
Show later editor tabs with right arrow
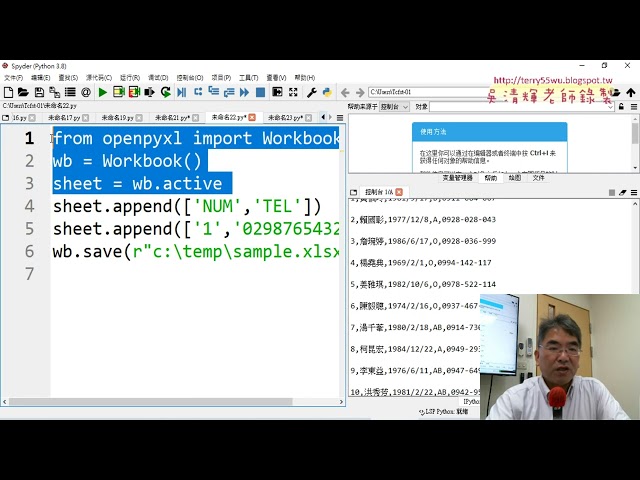coord(330,118)
